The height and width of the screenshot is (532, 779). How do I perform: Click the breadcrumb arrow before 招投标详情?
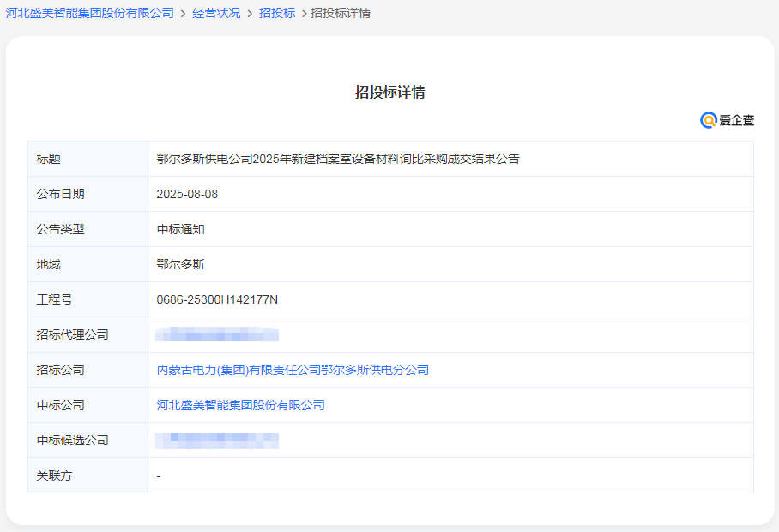(x=302, y=13)
